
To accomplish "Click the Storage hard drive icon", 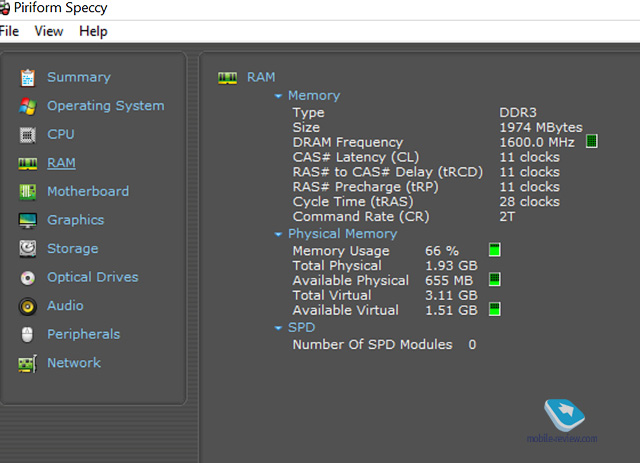I will 28,249.
